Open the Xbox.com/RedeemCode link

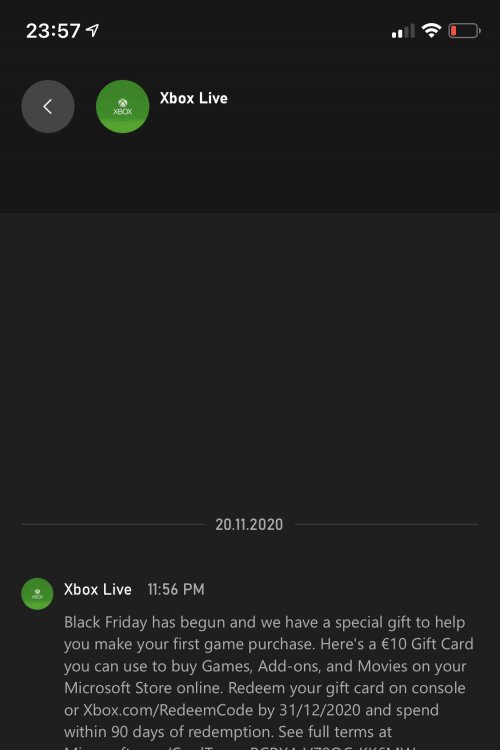(168, 710)
